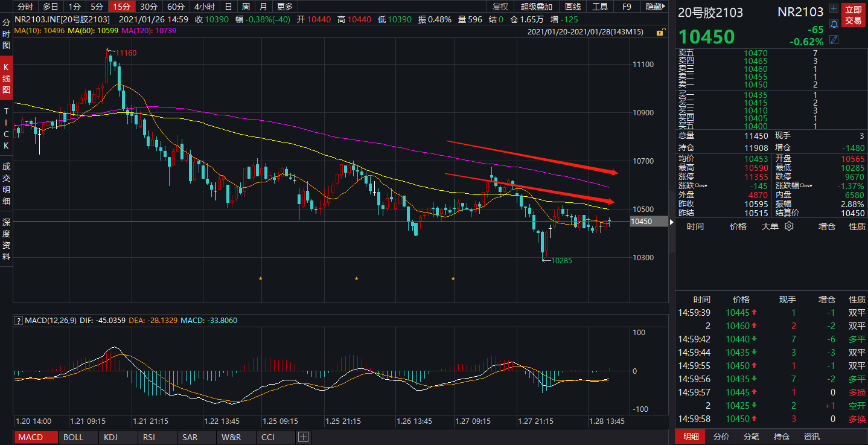Click the F9 button
Image resolution: width=868 pixels, height=445 pixels.
click(627, 7)
